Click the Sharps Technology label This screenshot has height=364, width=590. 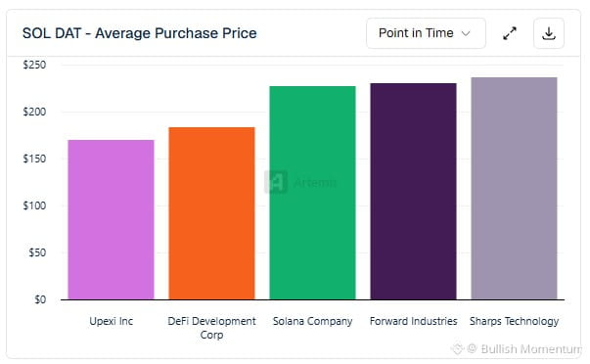click(514, 321)
